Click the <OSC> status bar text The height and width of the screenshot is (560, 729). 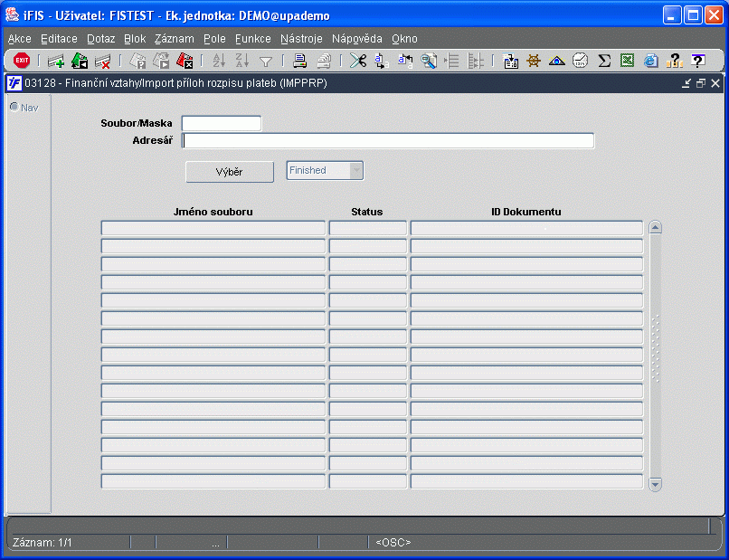pos(393,542)
